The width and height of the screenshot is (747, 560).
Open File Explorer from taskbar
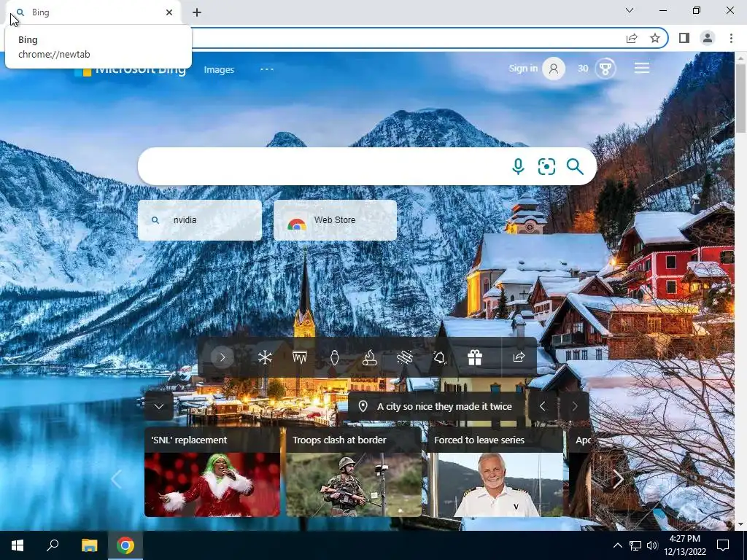[89, 545]
